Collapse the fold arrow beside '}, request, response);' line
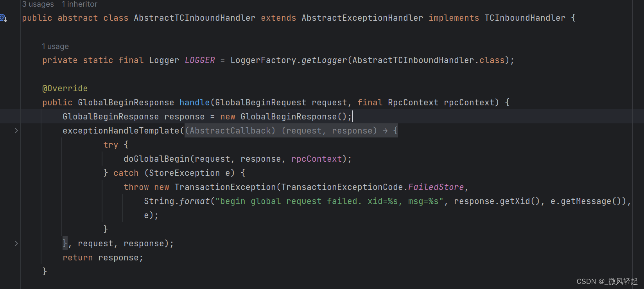 [x=16, y=244]
